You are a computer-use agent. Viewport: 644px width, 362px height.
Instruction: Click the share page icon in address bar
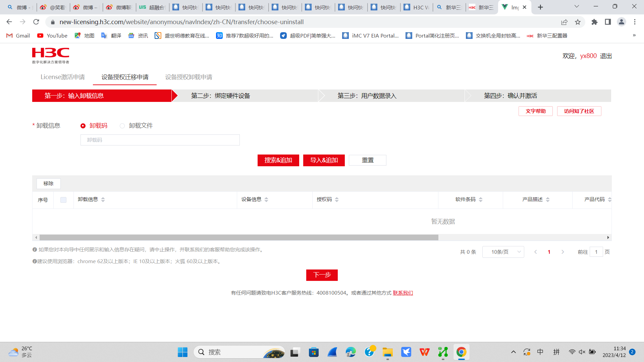pos(564,22)
